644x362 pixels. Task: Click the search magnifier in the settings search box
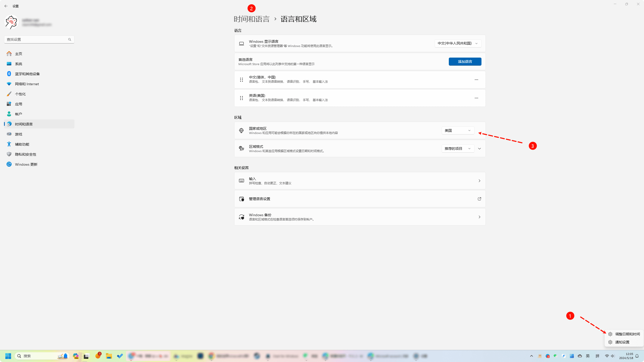tap(70, 39)
